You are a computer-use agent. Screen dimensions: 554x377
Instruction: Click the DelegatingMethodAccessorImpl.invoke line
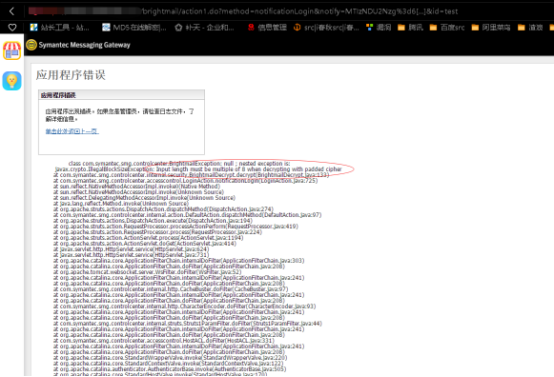(144, 198)
